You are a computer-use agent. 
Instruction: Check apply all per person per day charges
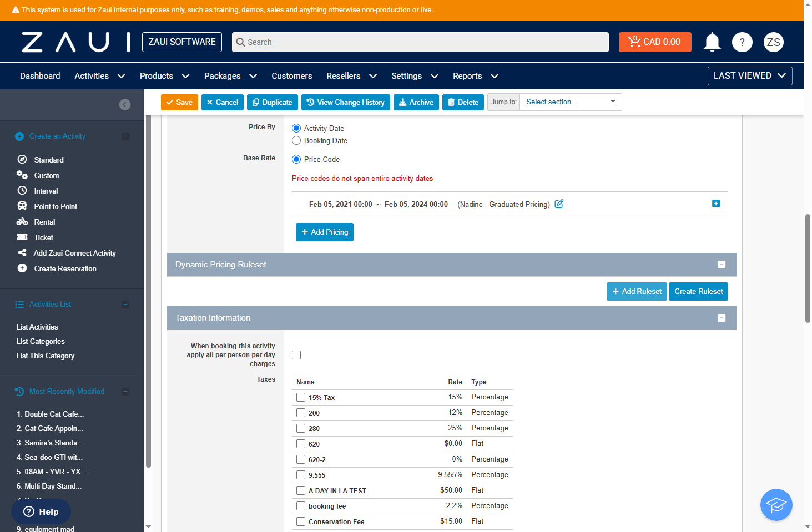(x=296, y=355)
